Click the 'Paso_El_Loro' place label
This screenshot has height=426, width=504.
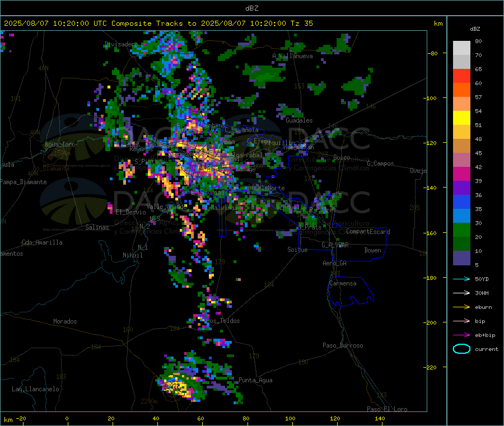[387, 409]
